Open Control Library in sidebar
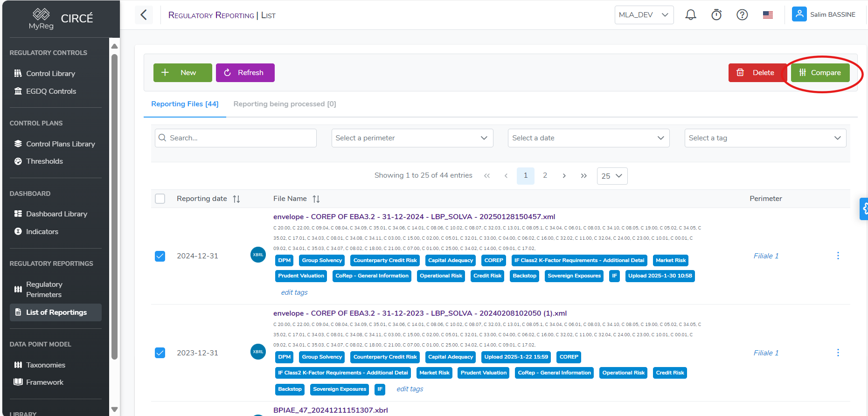Image resolution: width=868 pixels, height=416 pixels. (50, 73)
